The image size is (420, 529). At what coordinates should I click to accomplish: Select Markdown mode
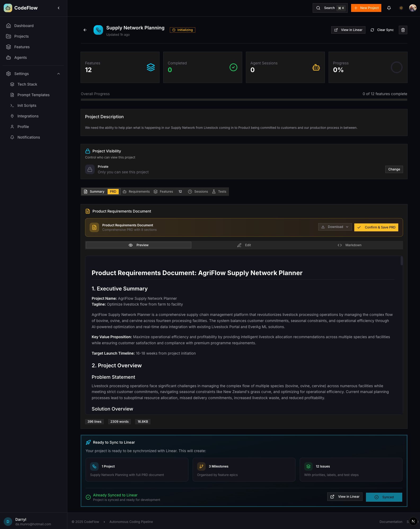350,245
